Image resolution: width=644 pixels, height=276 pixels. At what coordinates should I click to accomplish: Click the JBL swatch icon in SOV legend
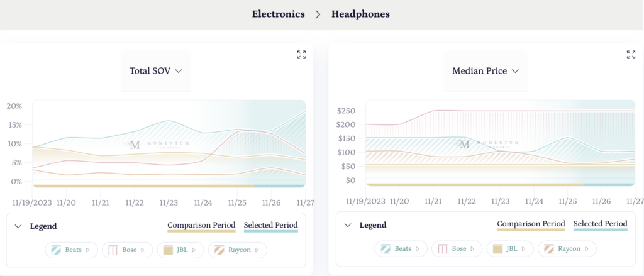coord(168,250)
